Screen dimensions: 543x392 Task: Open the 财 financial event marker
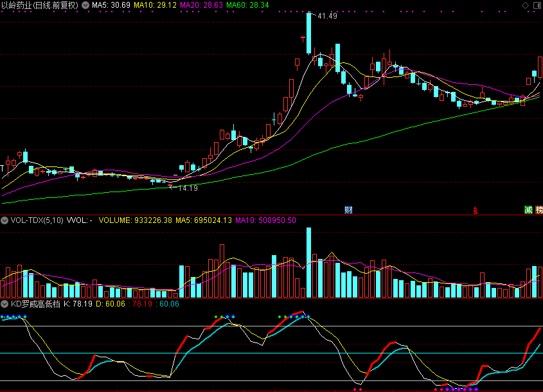[x=348, y=210]
